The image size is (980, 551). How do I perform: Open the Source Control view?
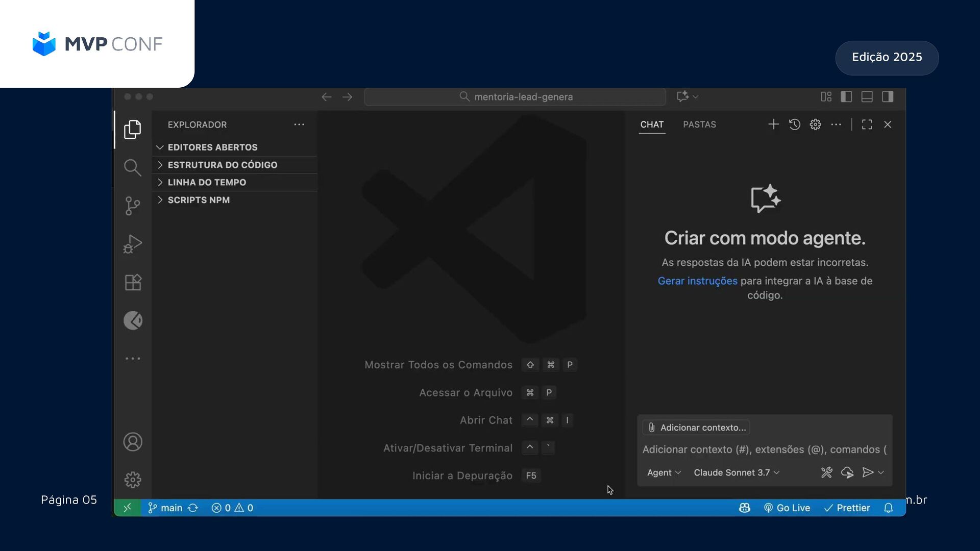(x=132, y=206)
